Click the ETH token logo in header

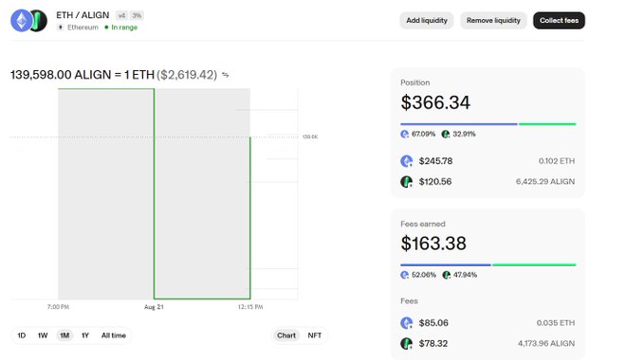tap(22, 21)
